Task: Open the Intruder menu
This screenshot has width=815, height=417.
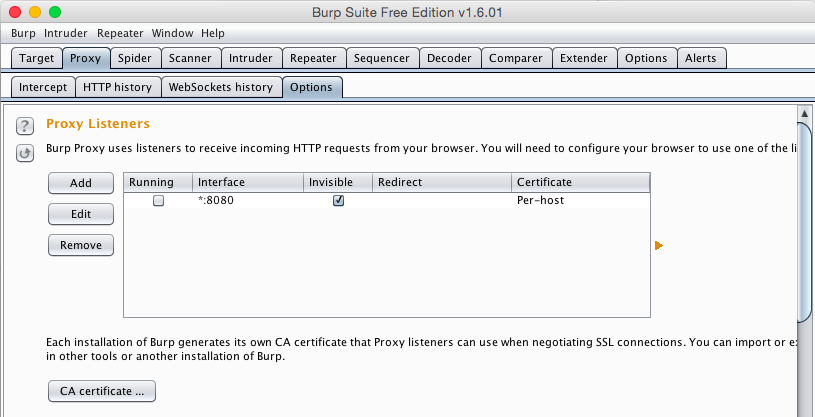Action: 66,33
